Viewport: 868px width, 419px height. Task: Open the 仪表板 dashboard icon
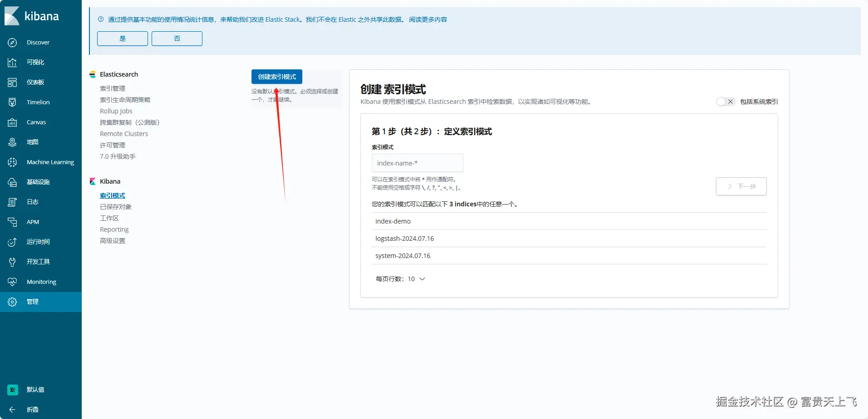point(12,82)
